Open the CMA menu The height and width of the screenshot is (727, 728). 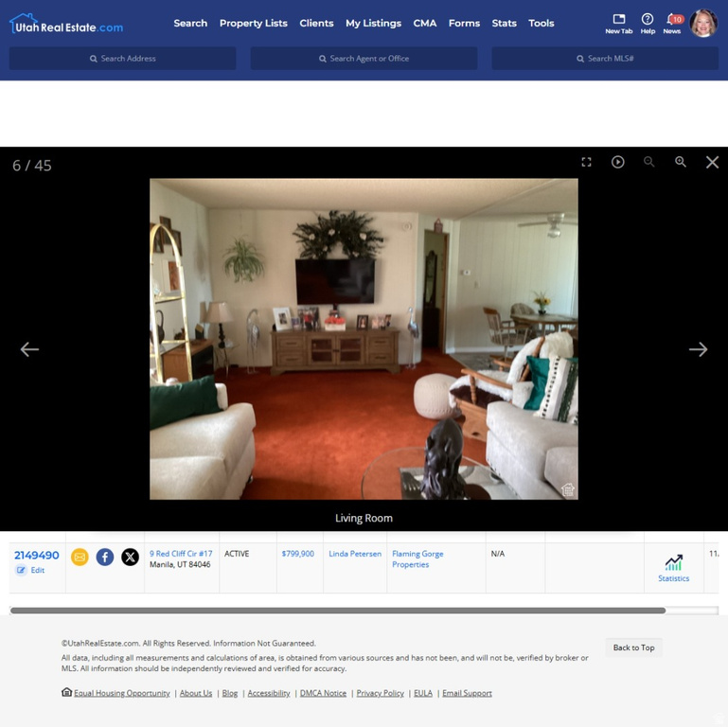pyautogui.click(x=425, y=23)
